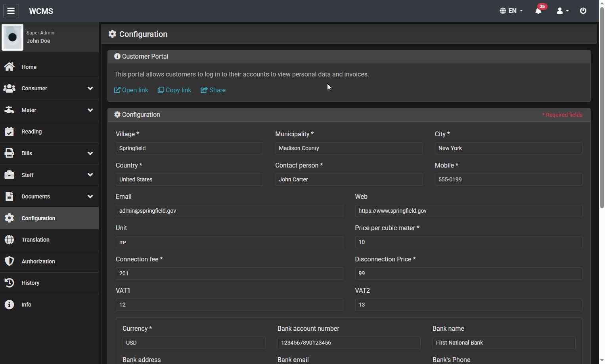605x364 pixels.
Task: Expand the Bills menu chevron
Action: 90,153
